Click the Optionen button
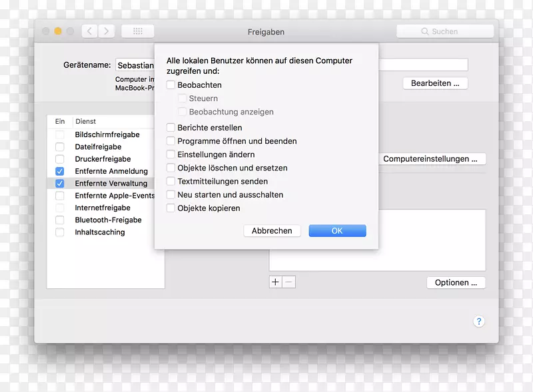The height and width of the screenshot is (392, 533). tap(456, 283)
